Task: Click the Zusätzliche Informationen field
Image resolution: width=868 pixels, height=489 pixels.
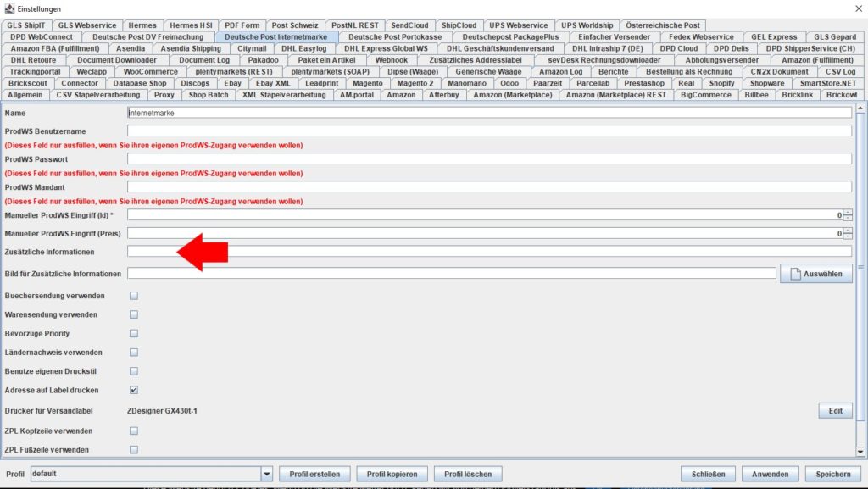Action: [x=489, y=252]
